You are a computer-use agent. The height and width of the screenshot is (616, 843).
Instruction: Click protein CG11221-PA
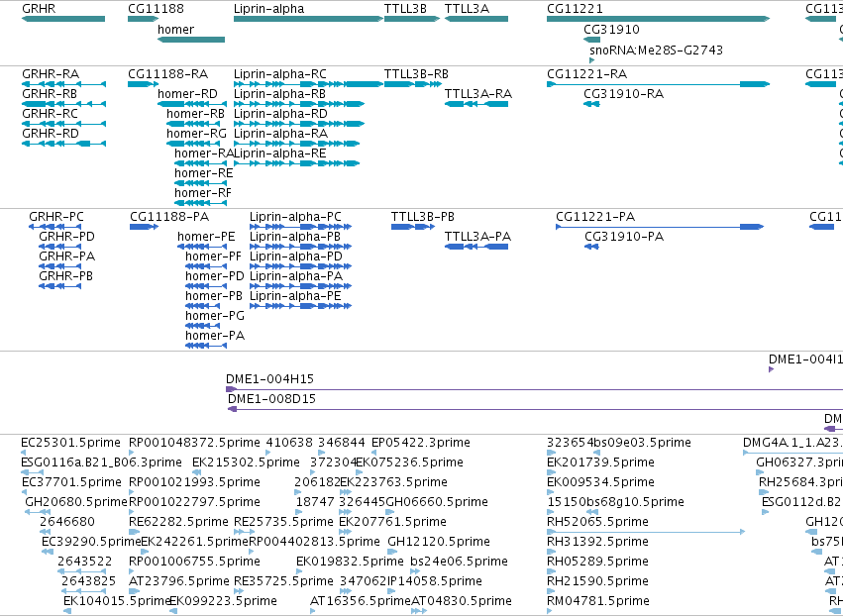pos(595,217)
